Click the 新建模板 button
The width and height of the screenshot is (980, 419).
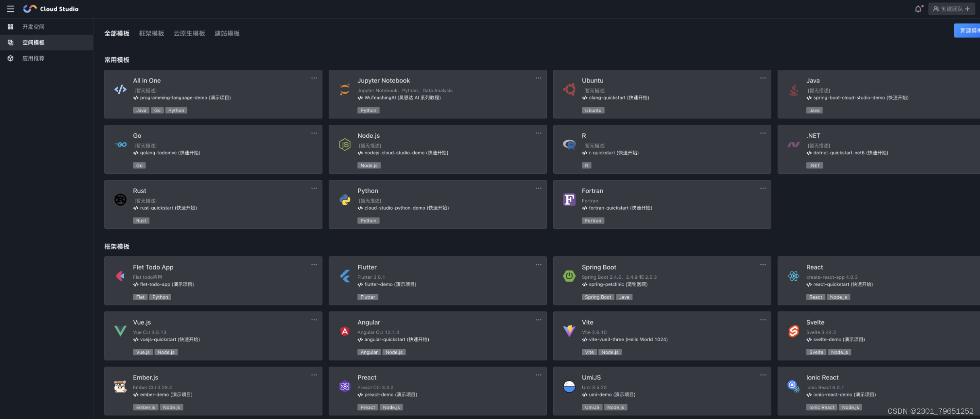click(968, 31)
